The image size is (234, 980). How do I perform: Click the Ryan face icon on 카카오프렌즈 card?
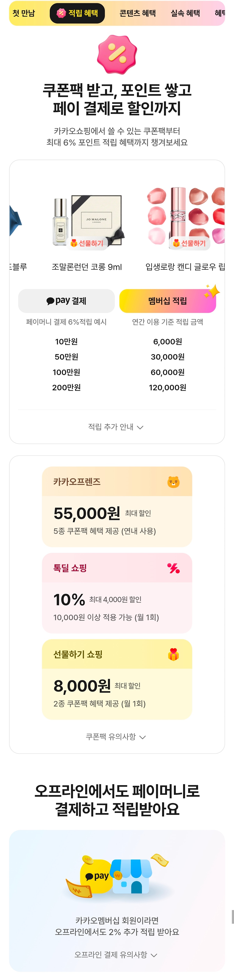(173, 482)
